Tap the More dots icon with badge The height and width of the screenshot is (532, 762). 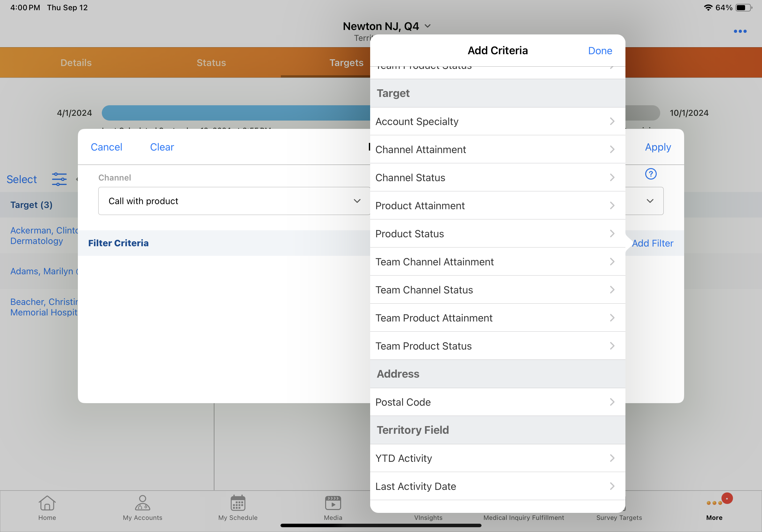tap(714, 503)
